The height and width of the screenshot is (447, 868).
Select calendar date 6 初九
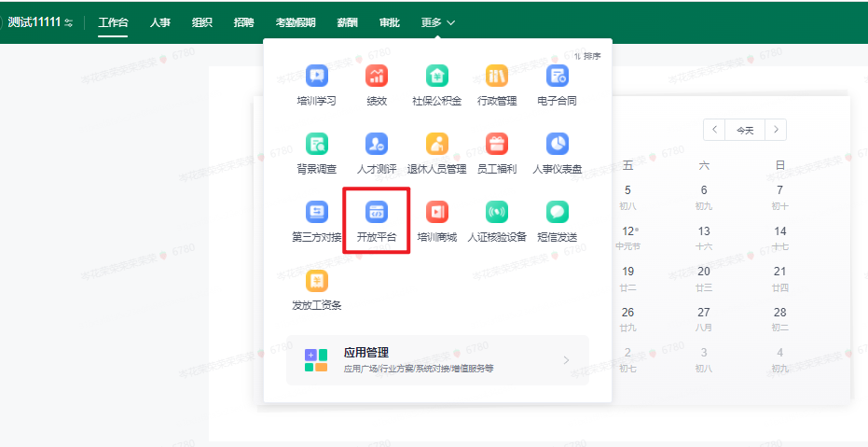(x=704, y=197)
